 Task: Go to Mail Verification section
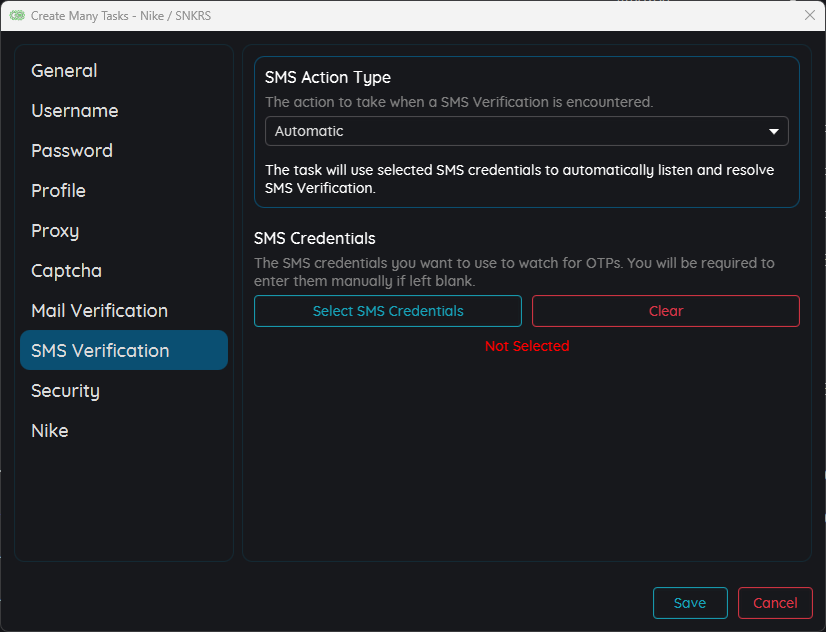coord(124,311)
